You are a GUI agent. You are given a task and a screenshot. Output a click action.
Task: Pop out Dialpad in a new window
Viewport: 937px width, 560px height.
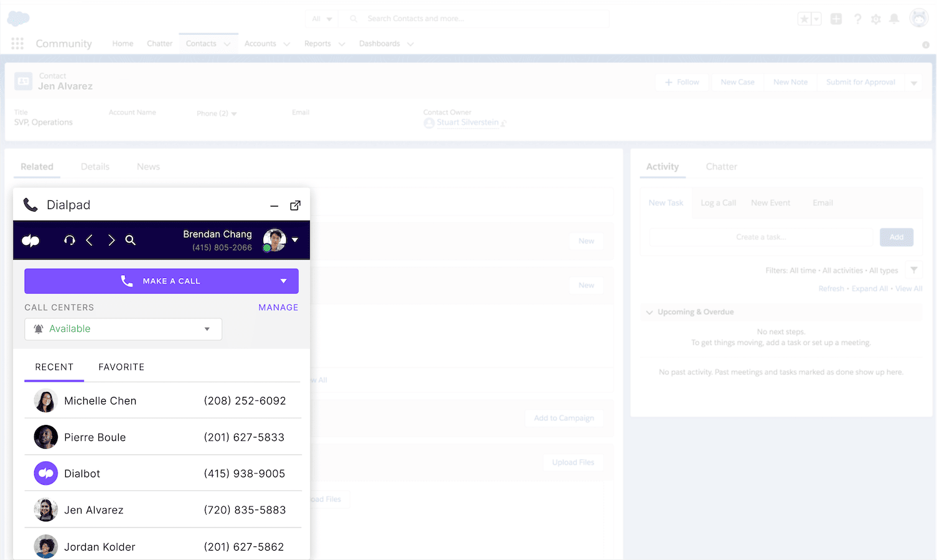click(295, 205)
